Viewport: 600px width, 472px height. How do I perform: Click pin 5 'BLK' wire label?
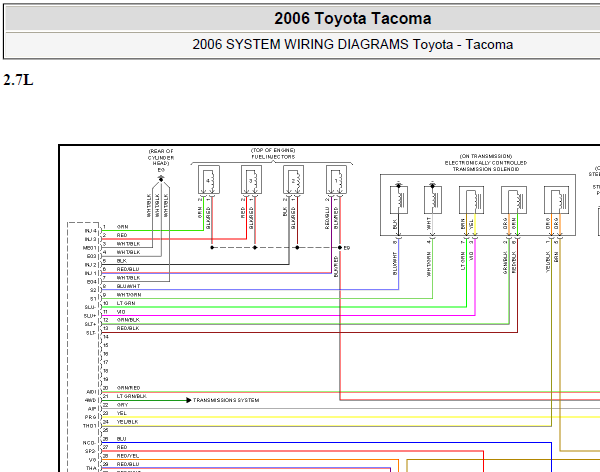[122, 261]
